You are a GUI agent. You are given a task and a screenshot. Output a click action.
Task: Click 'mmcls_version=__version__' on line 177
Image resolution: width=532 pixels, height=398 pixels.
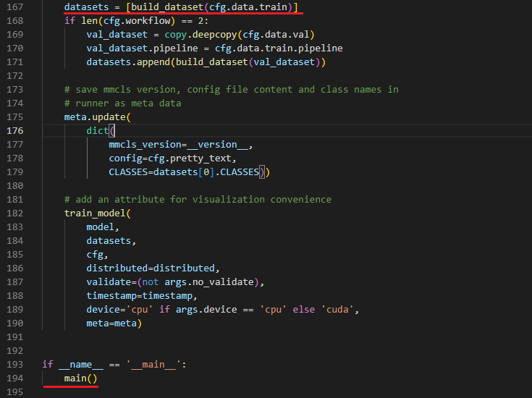pyautogui.click(x=179, y=145)
